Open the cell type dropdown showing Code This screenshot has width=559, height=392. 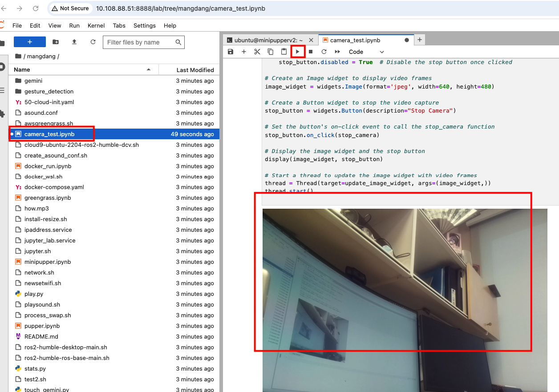[366, 52]
